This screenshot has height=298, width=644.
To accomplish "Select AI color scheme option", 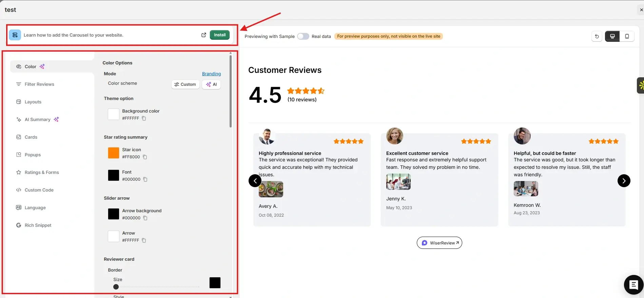I will (x=211, y=84).
